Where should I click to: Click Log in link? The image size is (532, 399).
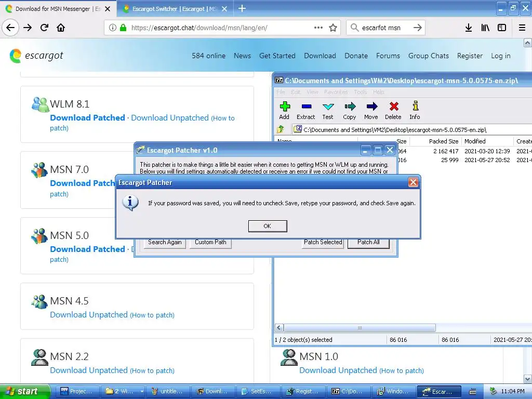(500, 56)
